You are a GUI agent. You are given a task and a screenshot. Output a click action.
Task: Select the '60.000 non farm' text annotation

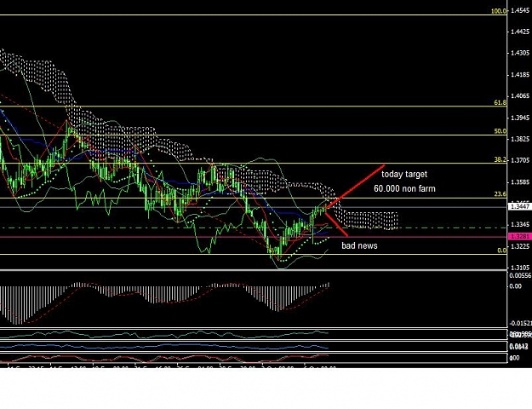pos(404,188)
